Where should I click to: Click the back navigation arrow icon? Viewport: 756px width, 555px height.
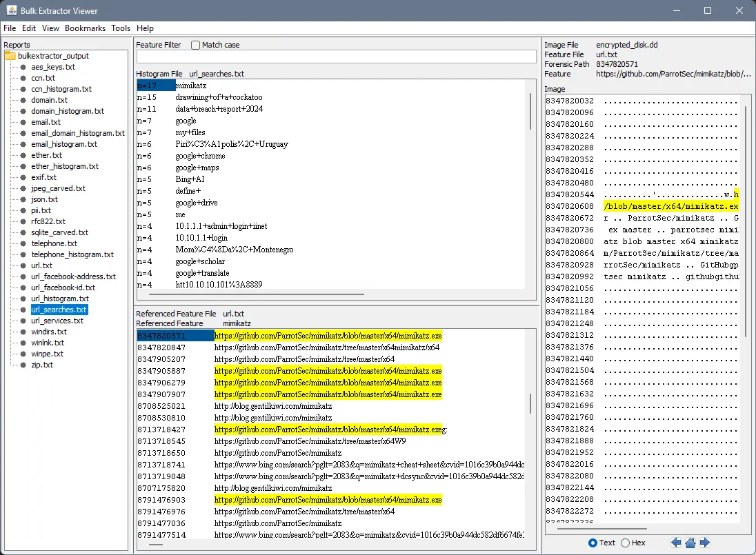pyautogui.click(x=676, y=543)
